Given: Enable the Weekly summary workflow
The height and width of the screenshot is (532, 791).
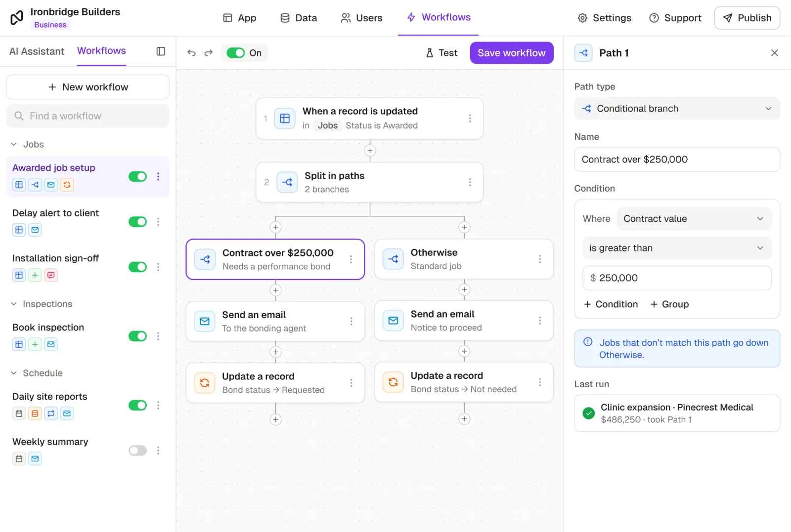Looking at the screenshot, I should [137, 450].
